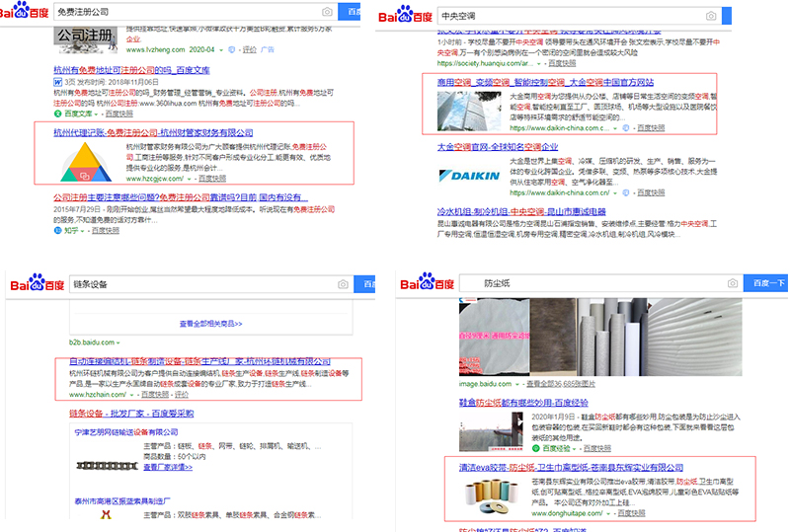The width and height of the screenshot is (790, 532).
Task: Open 清洁eva胶带-防尘纸 result link
Action: click(x=571, y=468)
